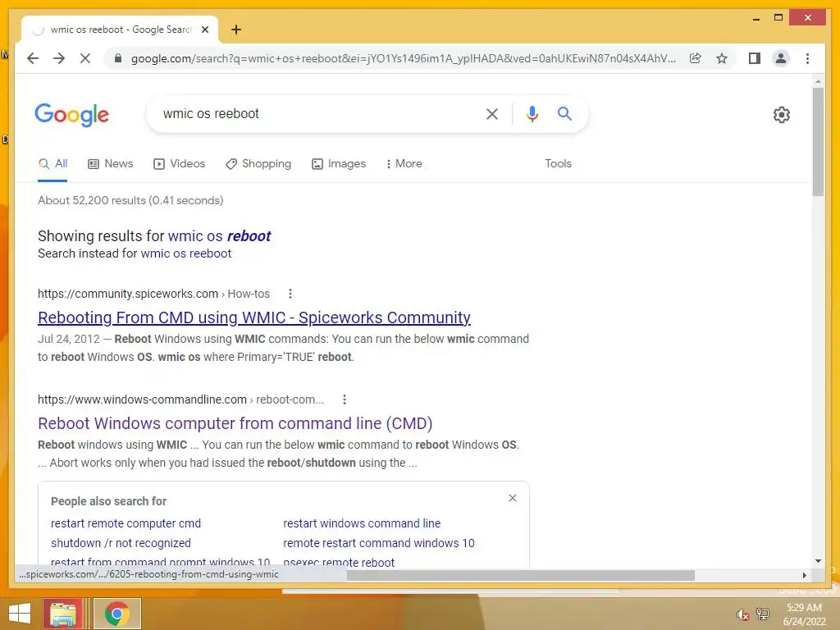840x630 pixels.
Task: Switch to the Shopping tab
Action: click(258, 164)
